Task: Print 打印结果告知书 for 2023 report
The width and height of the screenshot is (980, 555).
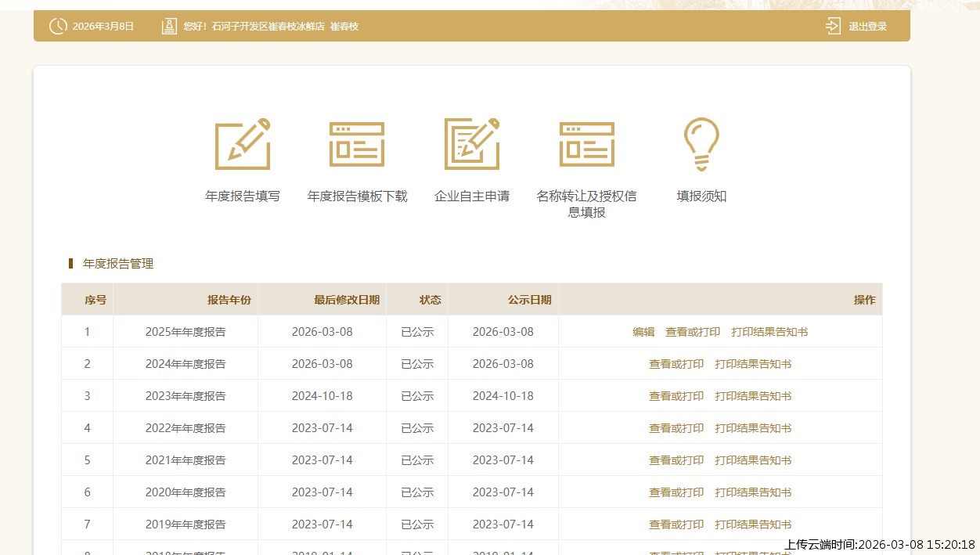Action: click(753, 396)
